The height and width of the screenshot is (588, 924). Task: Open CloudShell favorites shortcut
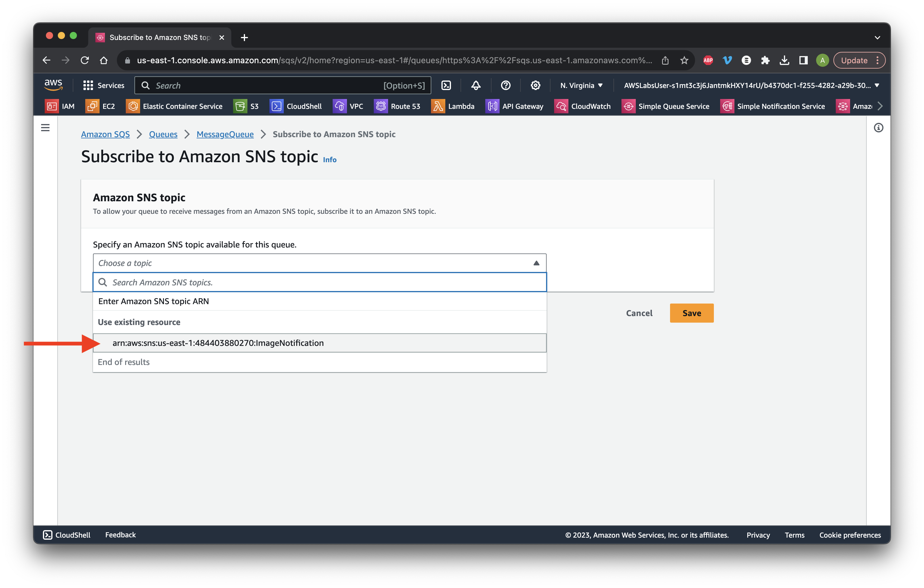pyautogui.click(x=295, y=106)
